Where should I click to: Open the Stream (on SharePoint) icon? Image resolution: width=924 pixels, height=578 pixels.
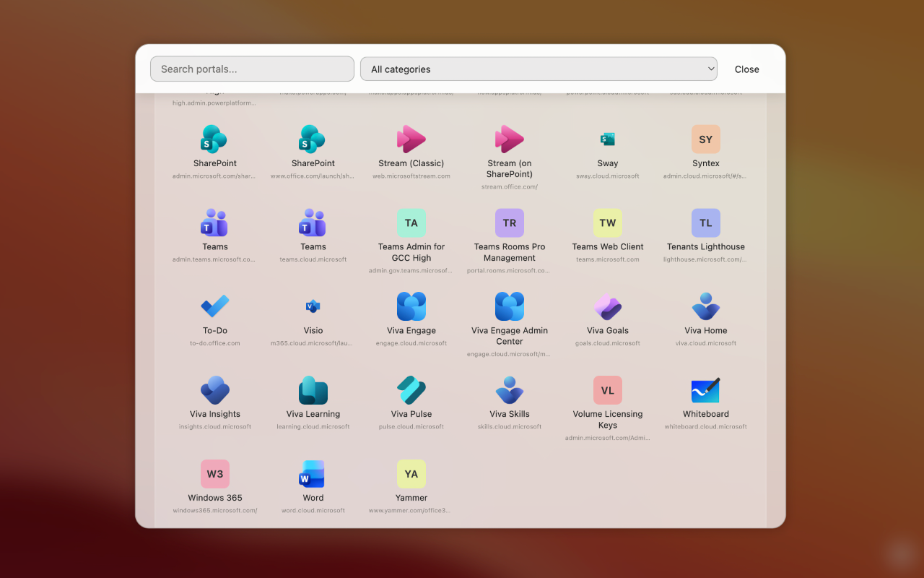click(x=510, y=139)
